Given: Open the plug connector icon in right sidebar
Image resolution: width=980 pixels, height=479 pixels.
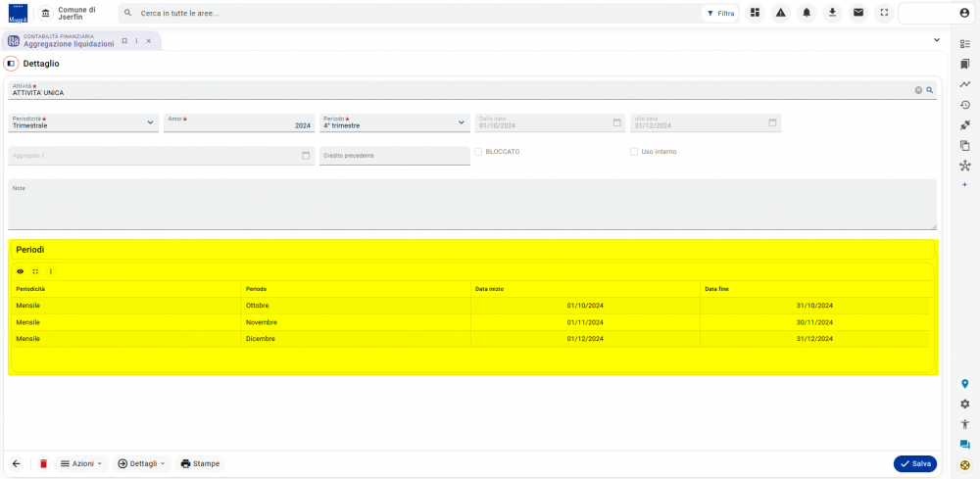Looking at the screenshot, I should click(965, 125).
